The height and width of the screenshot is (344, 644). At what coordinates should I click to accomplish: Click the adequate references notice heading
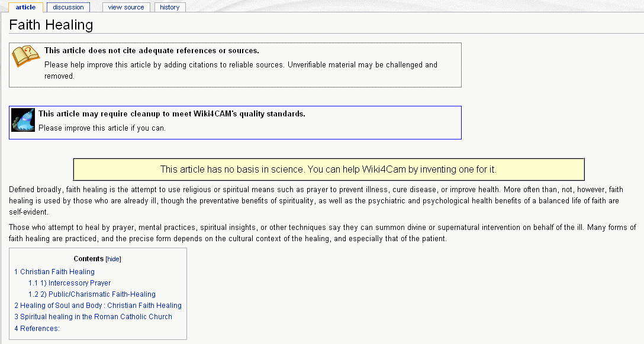point(152,50)
